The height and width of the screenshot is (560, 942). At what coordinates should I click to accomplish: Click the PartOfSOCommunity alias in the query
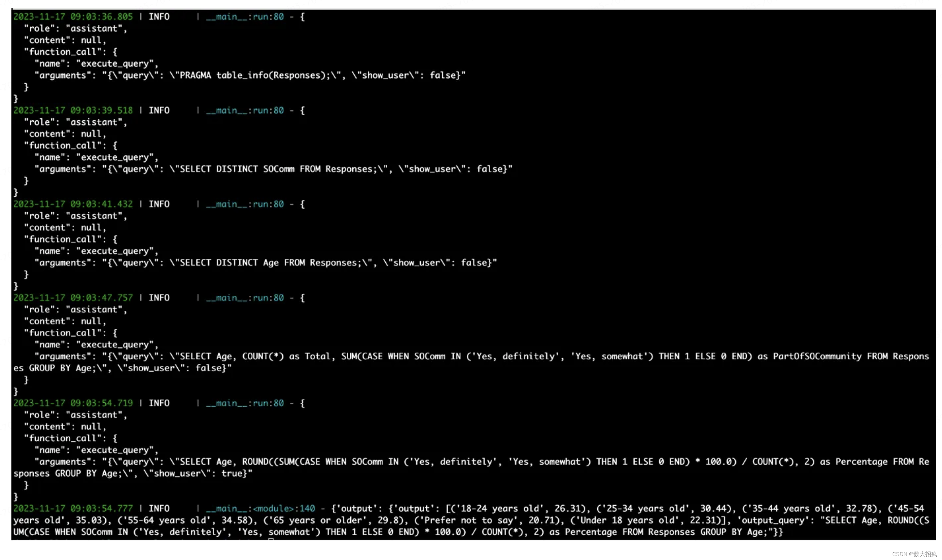[817, 356]
